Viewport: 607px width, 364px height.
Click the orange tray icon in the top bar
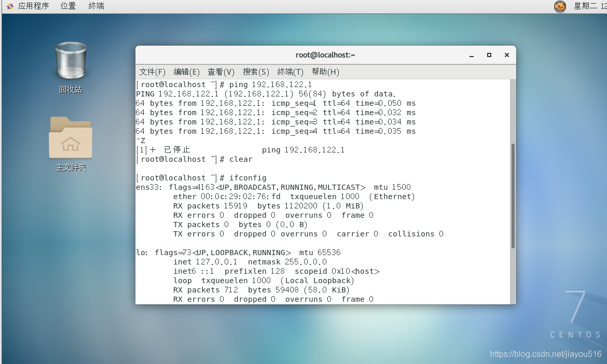click(560, 6)
